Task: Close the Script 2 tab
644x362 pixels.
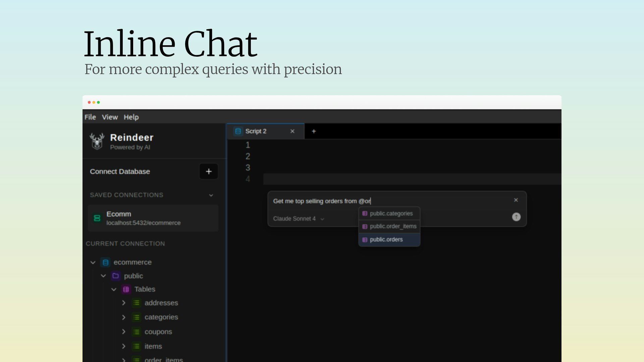Action: [x=292, y=131]
